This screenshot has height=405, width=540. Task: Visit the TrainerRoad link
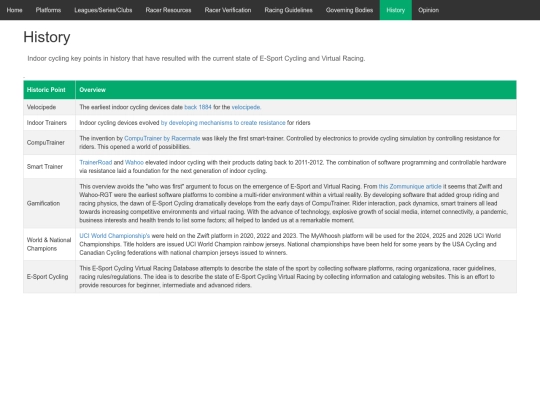[96, 163]
